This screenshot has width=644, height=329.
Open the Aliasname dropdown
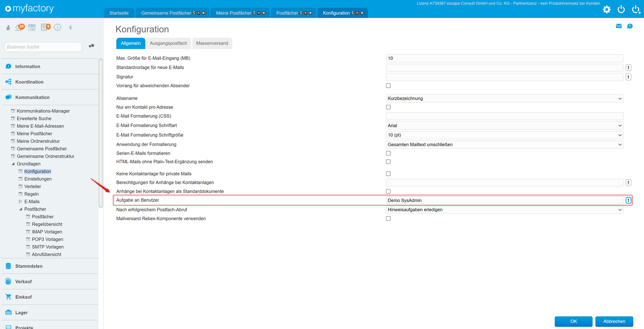coord(505,99)
